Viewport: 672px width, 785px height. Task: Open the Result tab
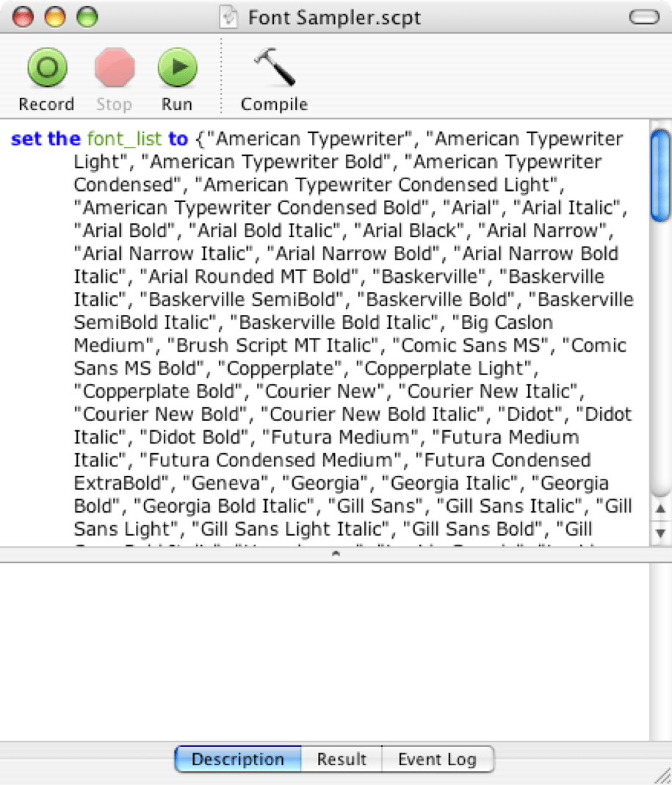click(342, 759)
